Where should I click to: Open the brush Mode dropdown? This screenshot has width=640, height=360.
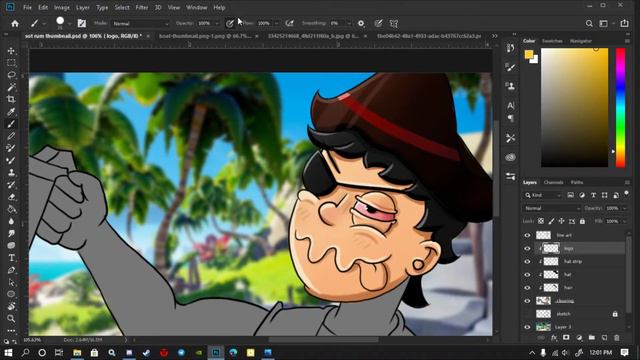140,24
